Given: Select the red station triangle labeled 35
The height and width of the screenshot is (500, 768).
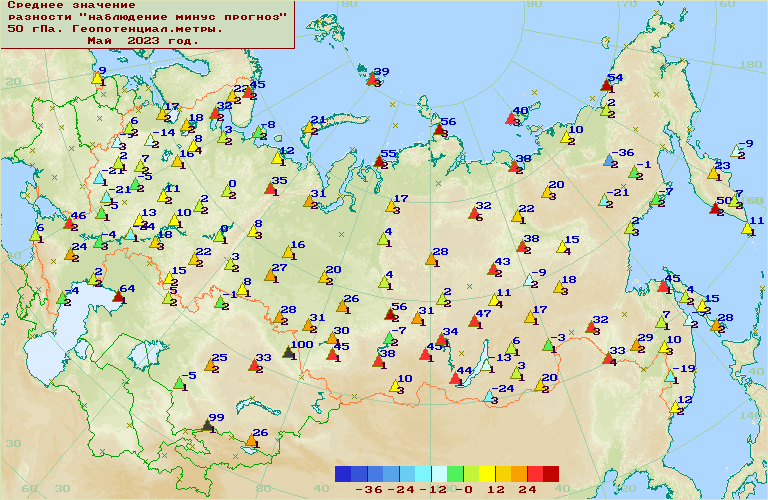Looking at the screenshot, I should (270, 188).
